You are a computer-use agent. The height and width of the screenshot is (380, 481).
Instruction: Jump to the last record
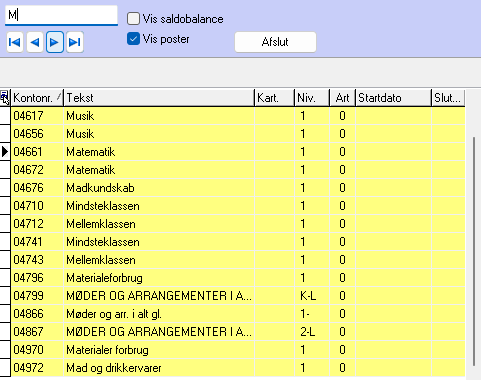click(75, 42)
